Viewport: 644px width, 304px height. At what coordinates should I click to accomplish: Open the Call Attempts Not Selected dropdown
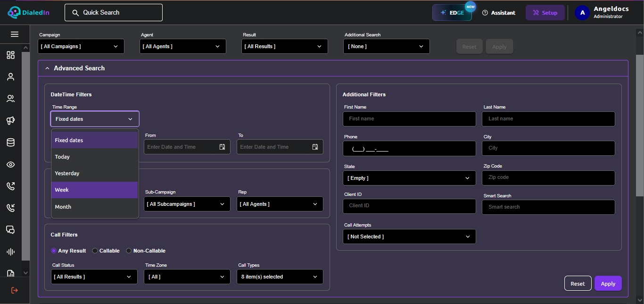click(409, 236)
